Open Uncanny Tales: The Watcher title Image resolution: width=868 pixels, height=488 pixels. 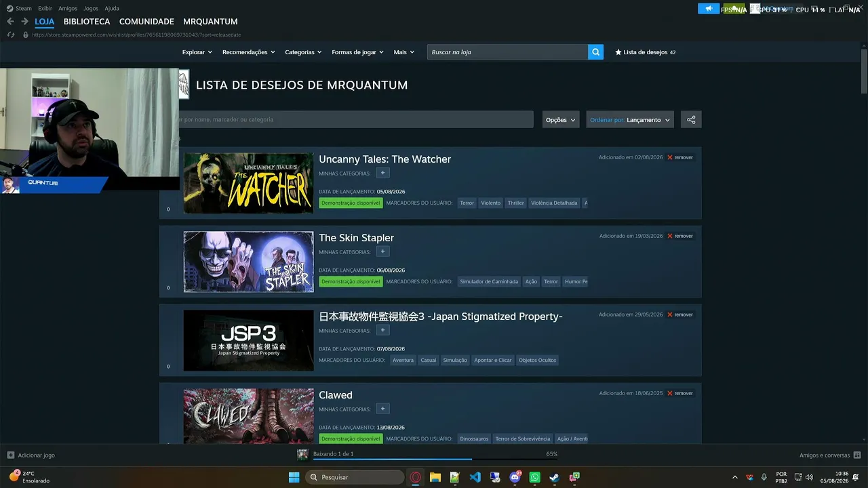[384, 159]
